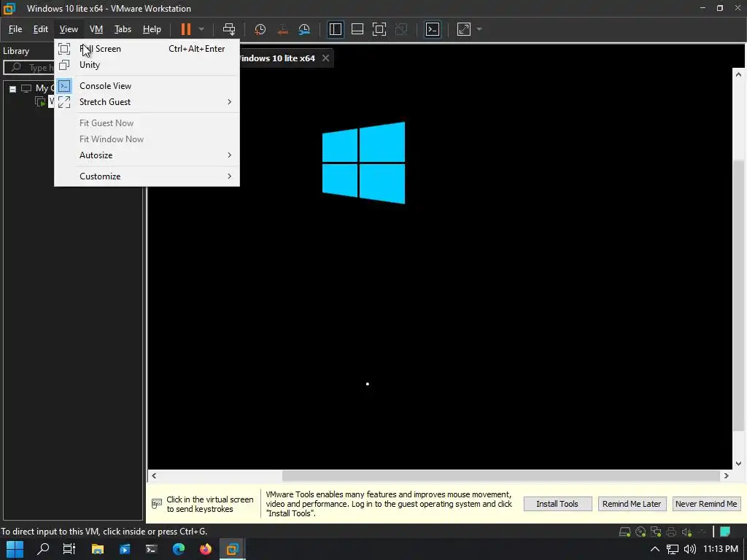Open taskbar search magnifier
747x560 pixels.
point(43,549)
